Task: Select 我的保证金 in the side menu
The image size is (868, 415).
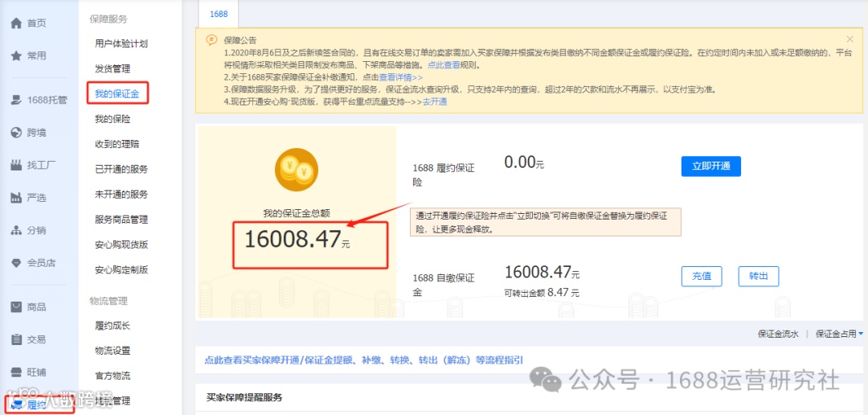Action: point(117,93)
